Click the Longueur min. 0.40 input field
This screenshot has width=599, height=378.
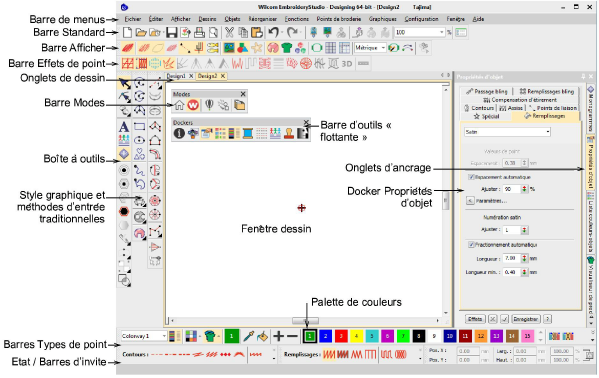(x=512, y=272)
